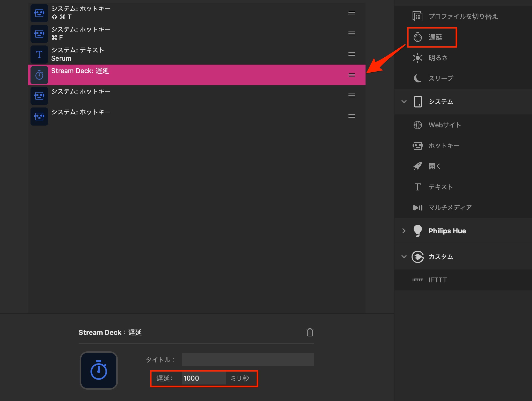Screen dimensions: 532x401
Task: Collapse the システム category chevron
Action: [x=404, y=102]
